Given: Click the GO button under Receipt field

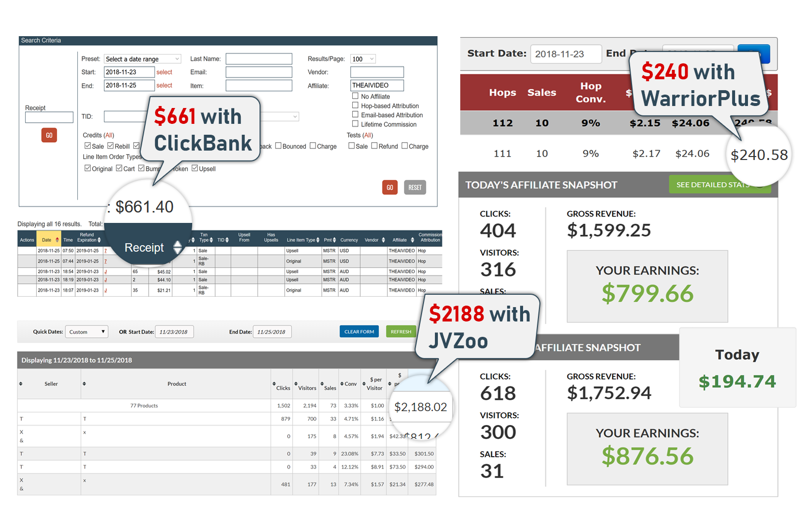Looking at the screenshot, I should [49, 135].
